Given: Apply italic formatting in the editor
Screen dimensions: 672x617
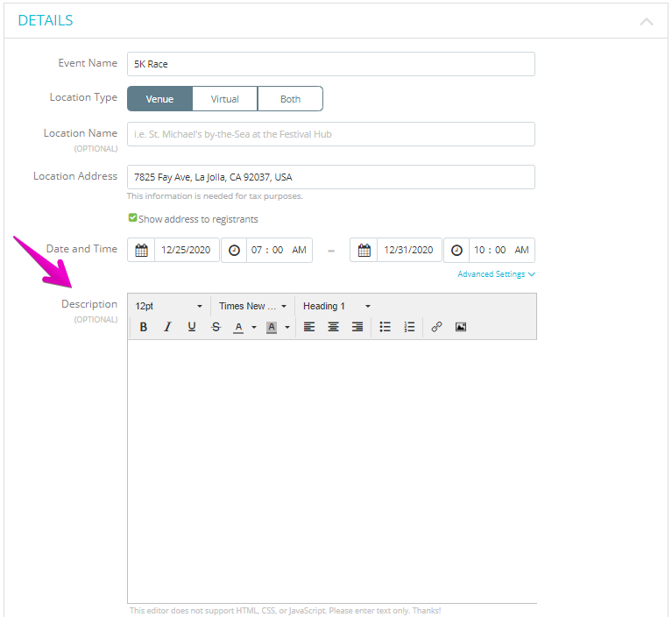Looking at the screenshot, I should coord(167,327).
